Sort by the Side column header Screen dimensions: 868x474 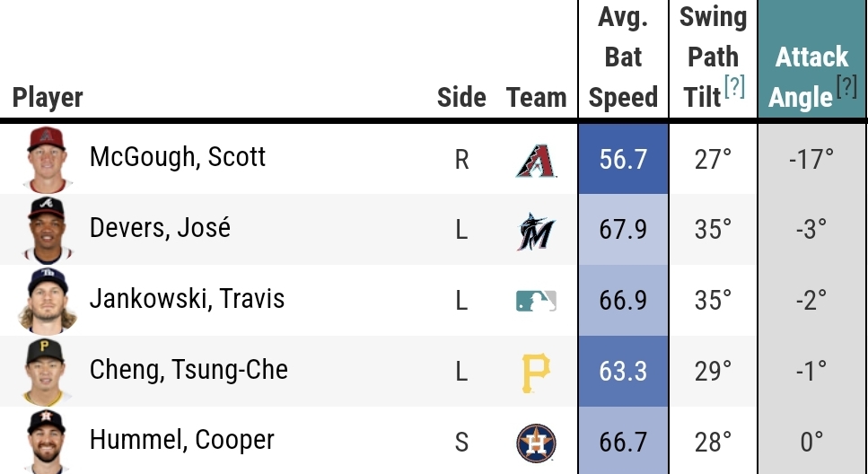coord(461,98)
